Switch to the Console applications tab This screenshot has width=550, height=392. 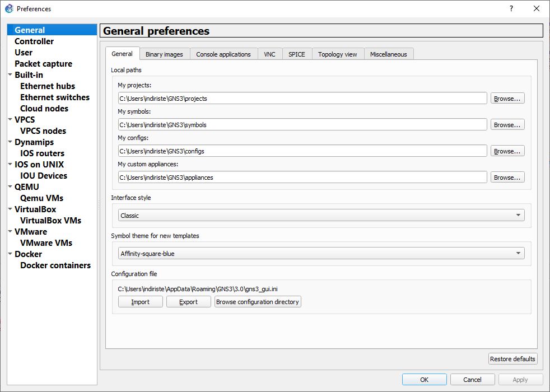click(223, 54)
